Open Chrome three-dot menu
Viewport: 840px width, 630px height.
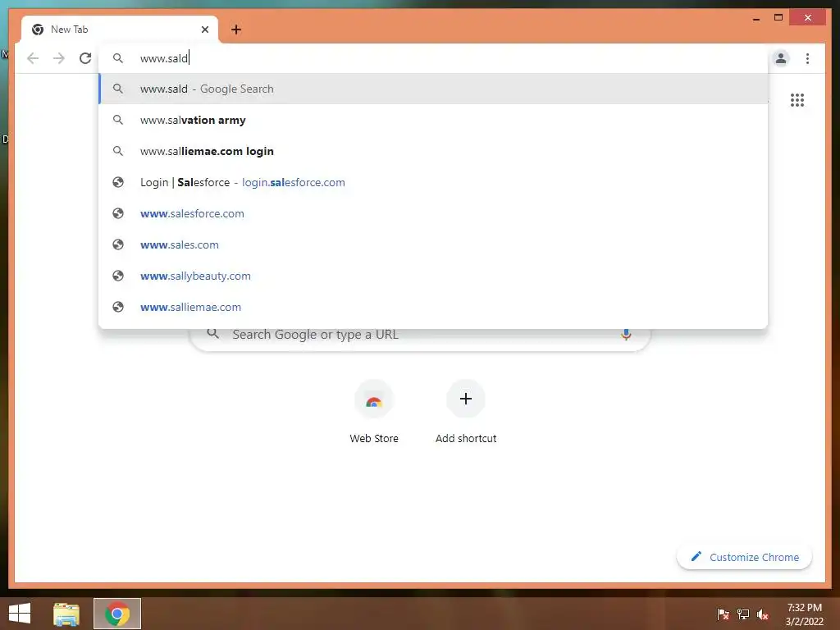tap(807, 58)
